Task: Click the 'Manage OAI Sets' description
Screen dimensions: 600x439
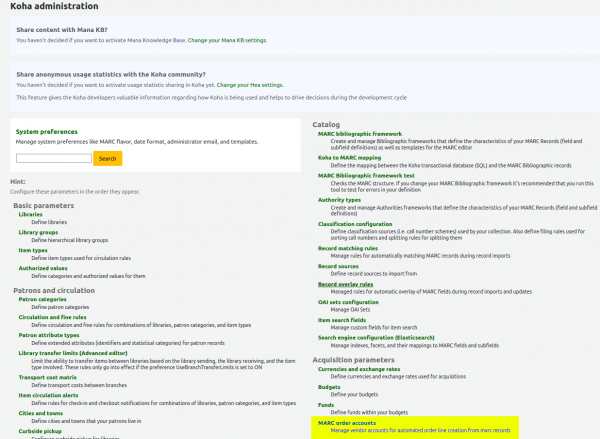Action: [350, 310]
